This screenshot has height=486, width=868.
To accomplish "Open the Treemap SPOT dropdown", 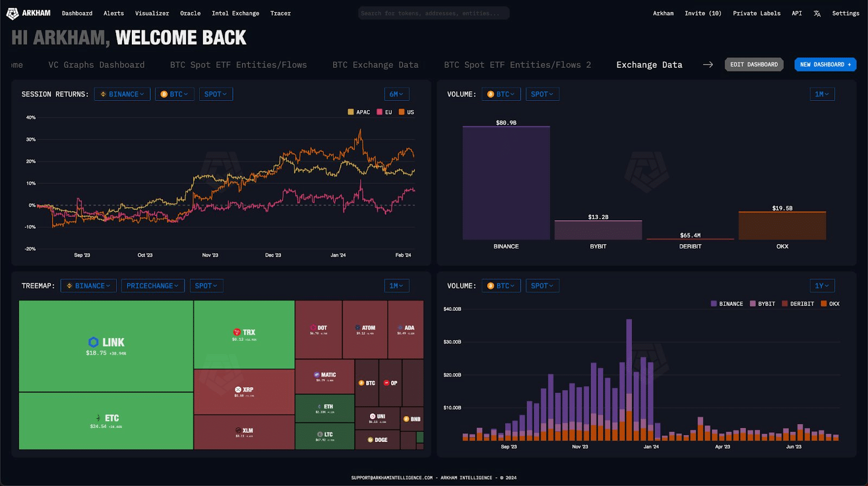I will pos(206,286).
